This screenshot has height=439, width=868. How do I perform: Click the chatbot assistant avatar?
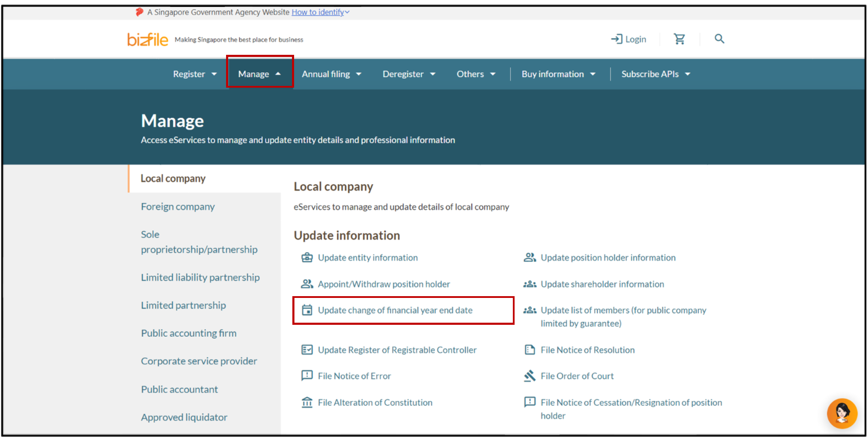842,413
